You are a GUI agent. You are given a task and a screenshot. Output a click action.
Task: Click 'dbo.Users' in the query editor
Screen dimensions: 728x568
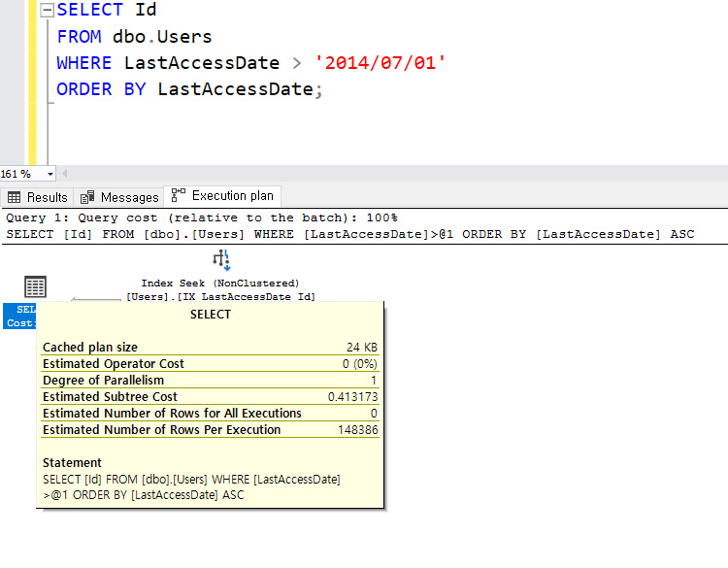click(162, 37)
